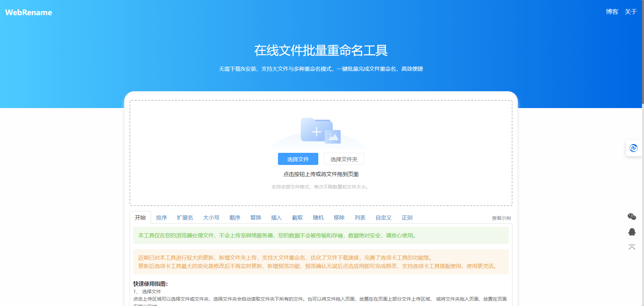Click the WebRename logo text
644x306 pixels.
(x=28, y=12)
